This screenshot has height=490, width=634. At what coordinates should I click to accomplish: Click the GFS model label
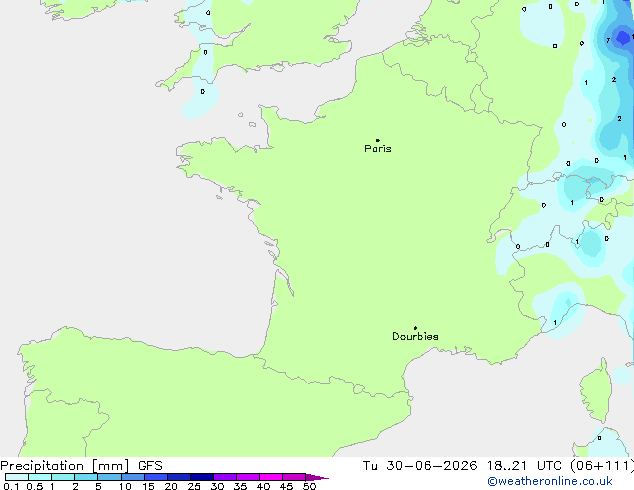(x=150, y=466)
